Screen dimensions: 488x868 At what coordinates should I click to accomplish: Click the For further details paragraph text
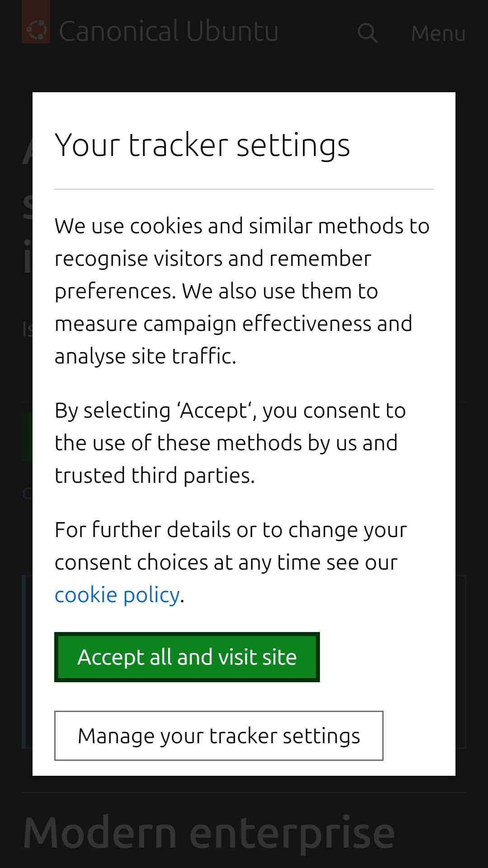231,562
